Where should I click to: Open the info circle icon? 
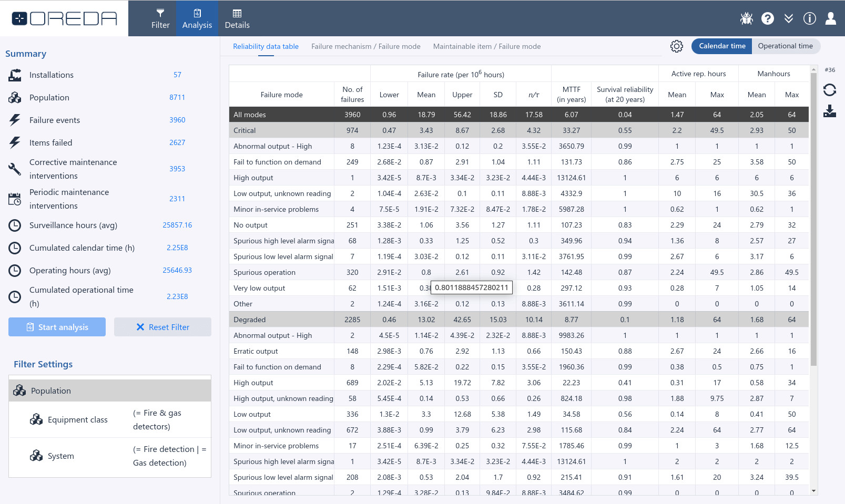(x=809, y=18)
